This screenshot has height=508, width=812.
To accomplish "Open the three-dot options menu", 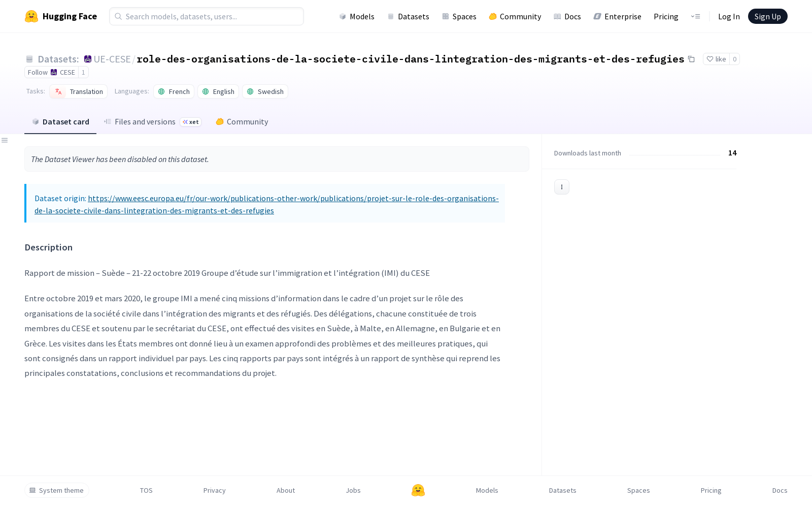I will point(562,187).
